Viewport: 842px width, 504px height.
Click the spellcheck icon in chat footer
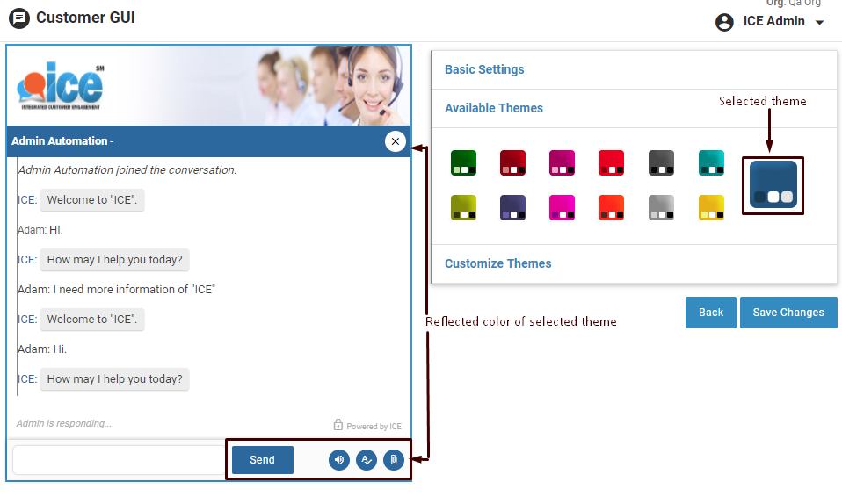(367, 460)
